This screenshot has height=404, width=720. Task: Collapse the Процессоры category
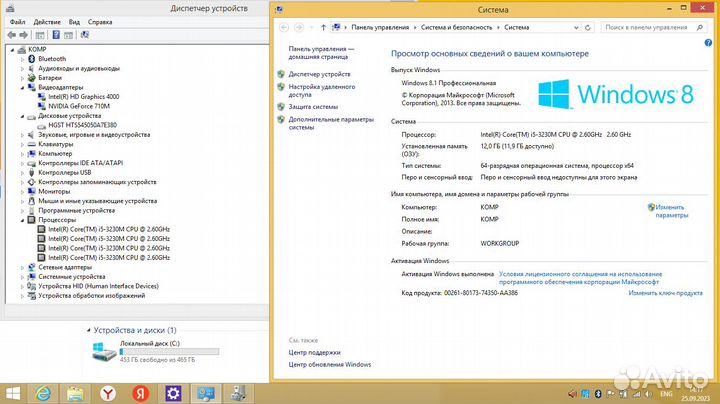(22, 220)
